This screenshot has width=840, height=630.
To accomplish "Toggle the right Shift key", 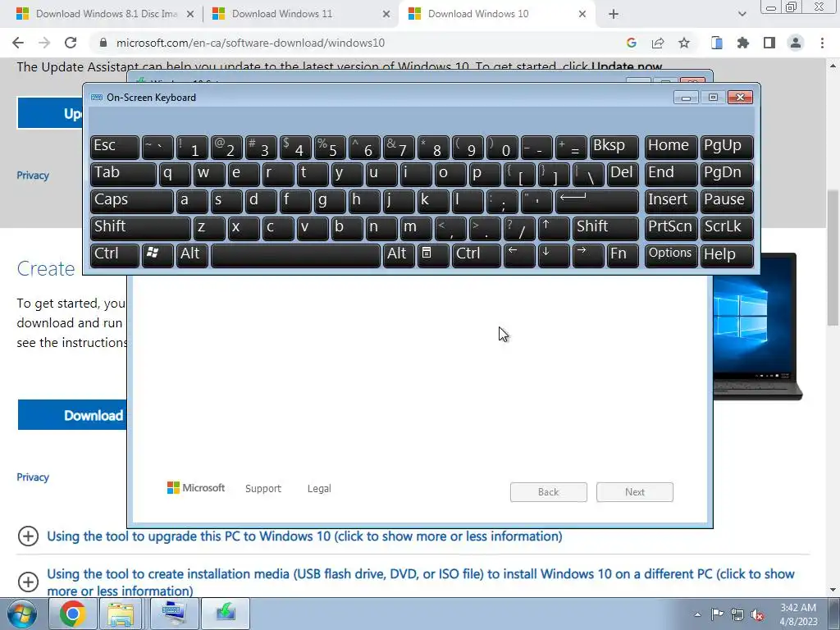I will [605, 228].
